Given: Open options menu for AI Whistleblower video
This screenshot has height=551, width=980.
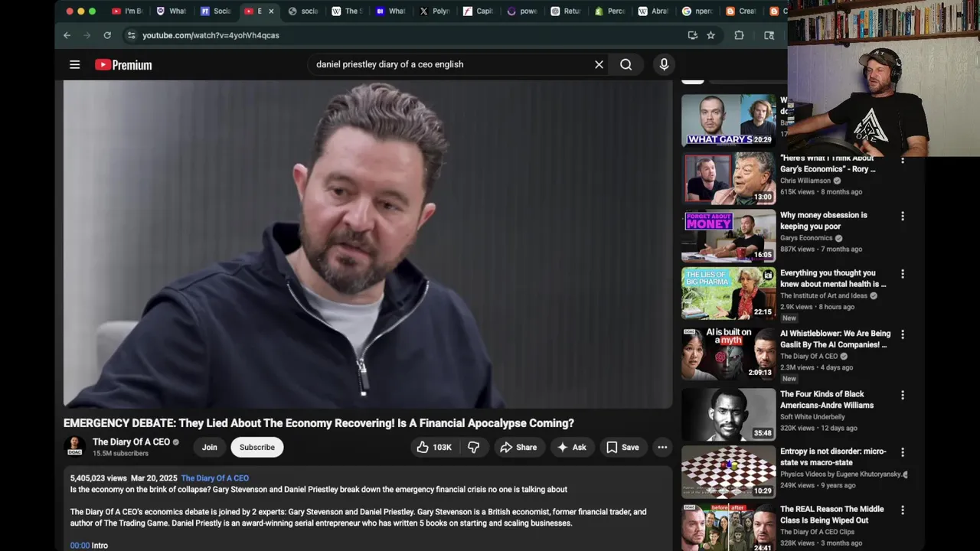Looking at the screenshot, I should (903, 334).
